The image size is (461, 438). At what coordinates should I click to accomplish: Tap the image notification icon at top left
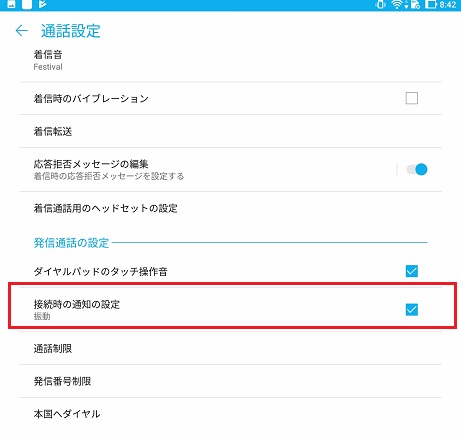click(x=11, y=4)
